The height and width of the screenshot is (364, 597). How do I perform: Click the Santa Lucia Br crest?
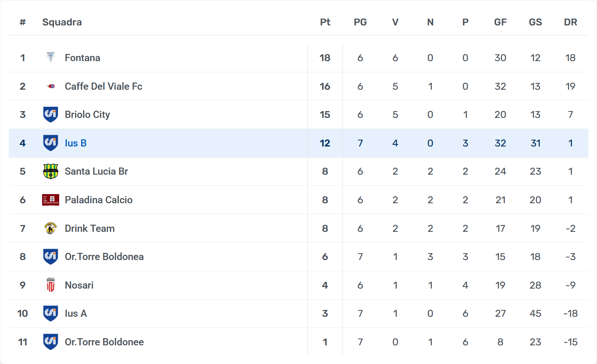[50, 171]
